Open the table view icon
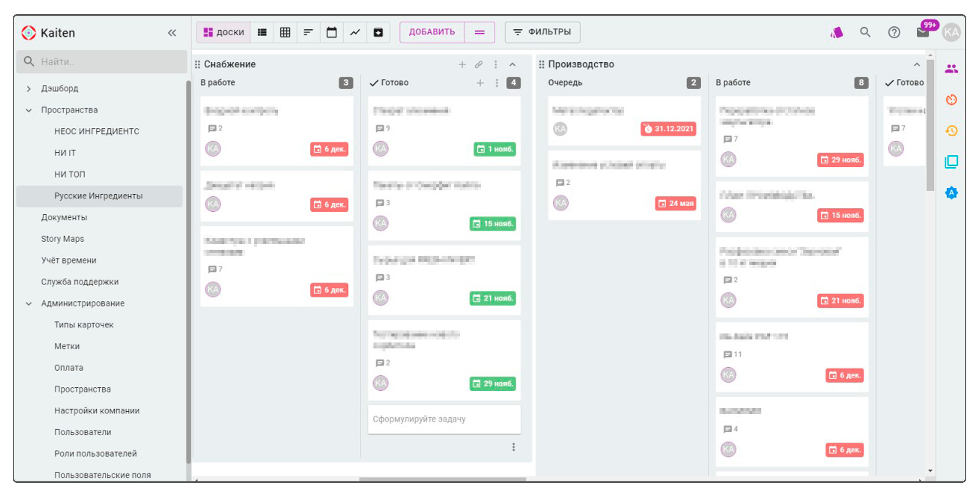The width and height of the screenshot is (980, 498). (285, 32)
